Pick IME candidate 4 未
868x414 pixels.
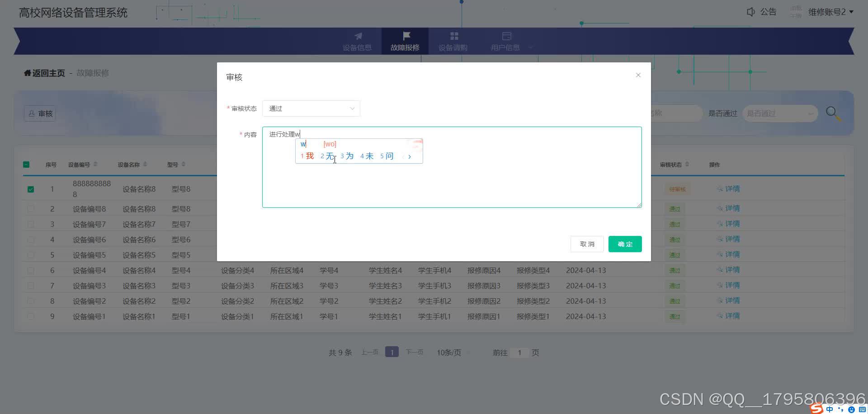(367, 156)
